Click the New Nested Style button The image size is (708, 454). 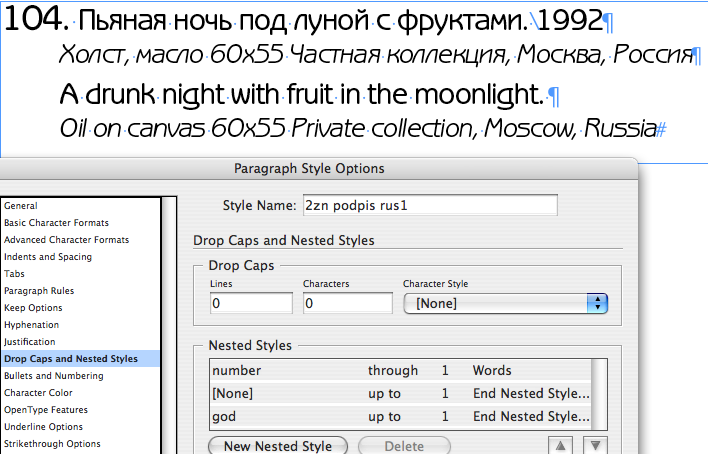pos(277,445)
